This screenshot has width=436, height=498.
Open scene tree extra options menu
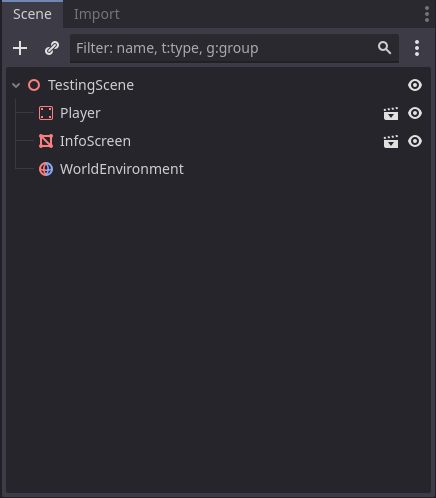[x=417, y=48]
